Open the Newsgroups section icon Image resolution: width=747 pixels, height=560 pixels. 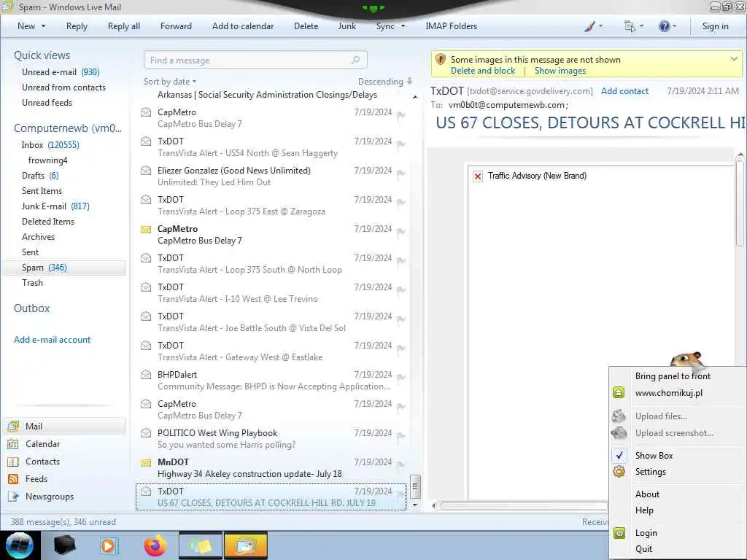coord(13,497)
